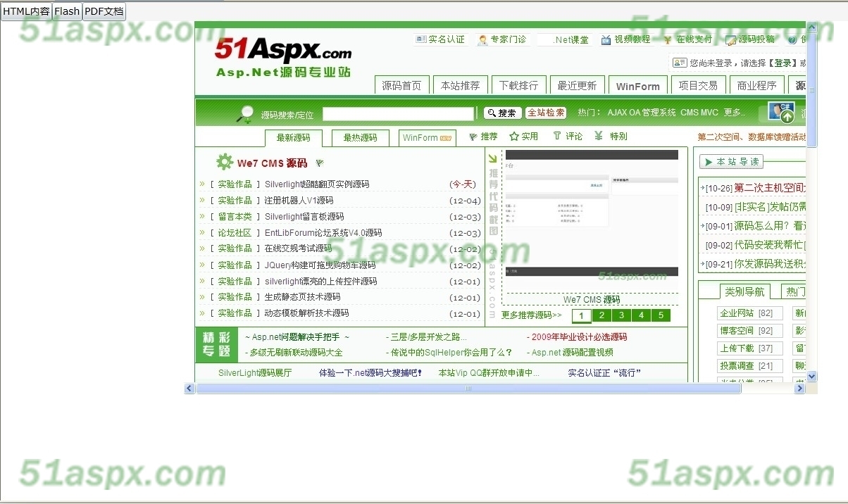Select the WinForm NEW tab

(427, 138)
